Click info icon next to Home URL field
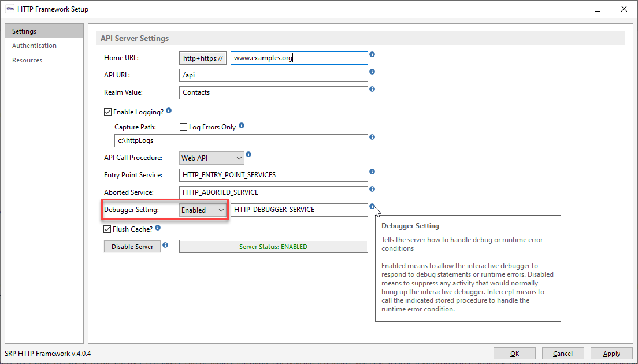 pos(372,54)
